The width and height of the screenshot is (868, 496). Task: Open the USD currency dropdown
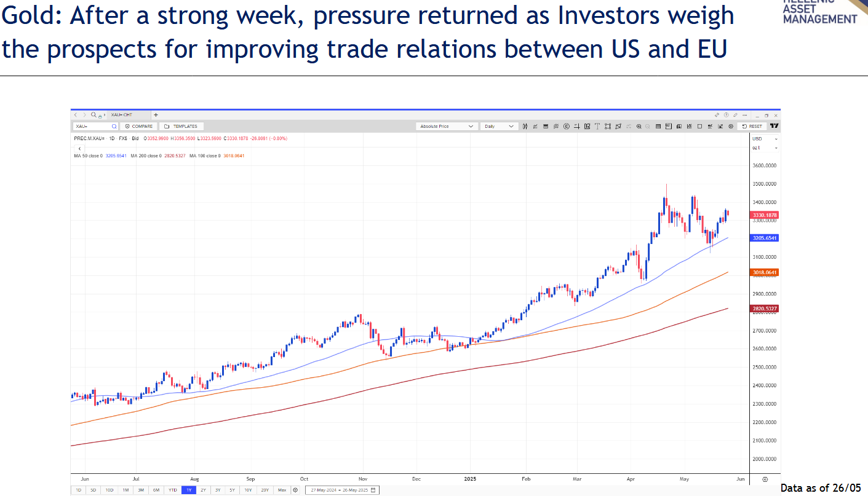(x=765, y=139)
